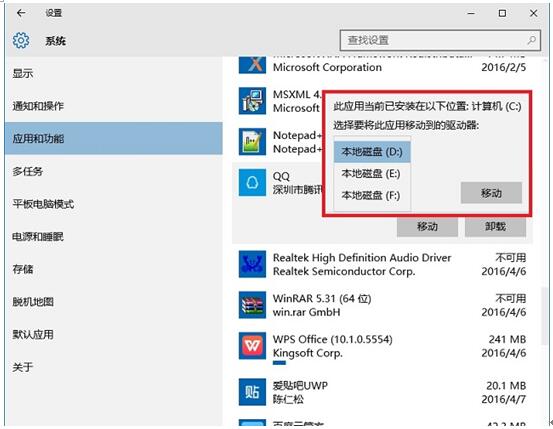Click 陈仁松 publisher text
Screen dimensions: 553x429
tap(288, 399)
